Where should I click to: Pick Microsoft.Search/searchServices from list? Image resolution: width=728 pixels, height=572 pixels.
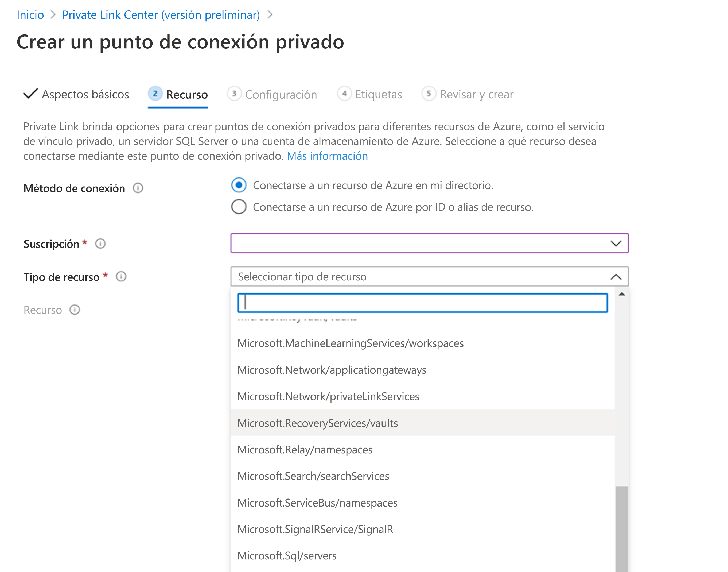click(x=422, y=476)
